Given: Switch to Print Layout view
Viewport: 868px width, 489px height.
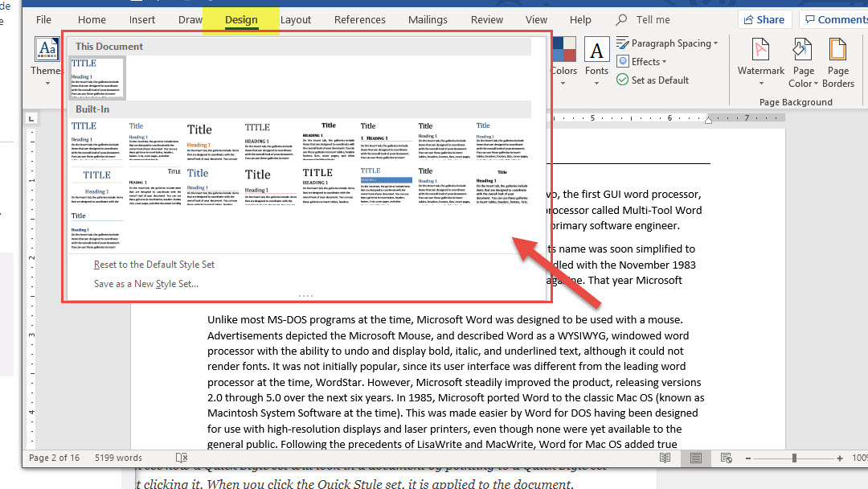Looking at the screenshot, I should [x=695, y=458].
